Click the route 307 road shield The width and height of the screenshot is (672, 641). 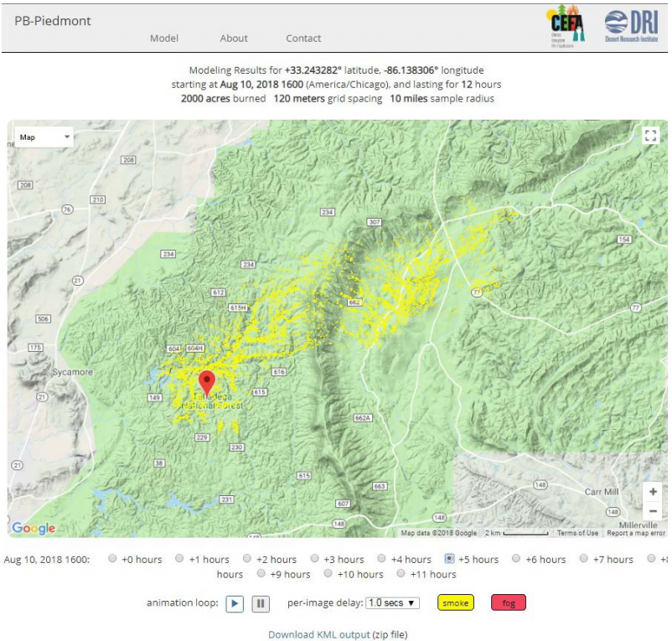tap(375, 222)
